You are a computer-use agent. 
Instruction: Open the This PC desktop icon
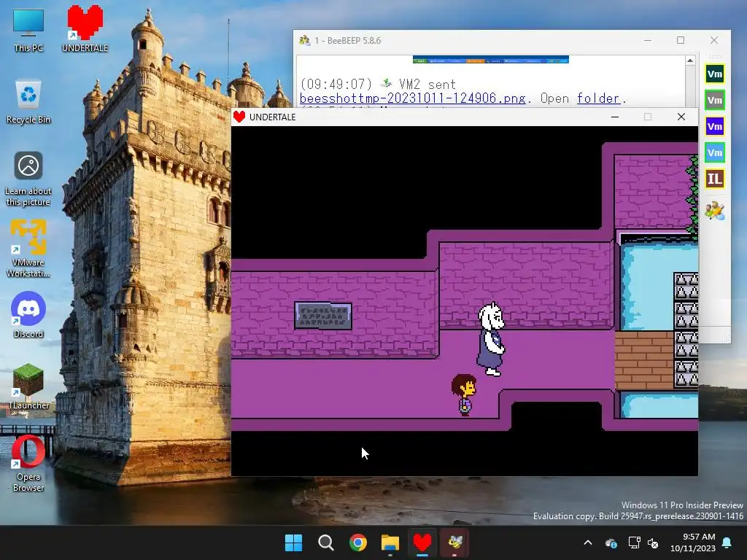tap(28, 29)
